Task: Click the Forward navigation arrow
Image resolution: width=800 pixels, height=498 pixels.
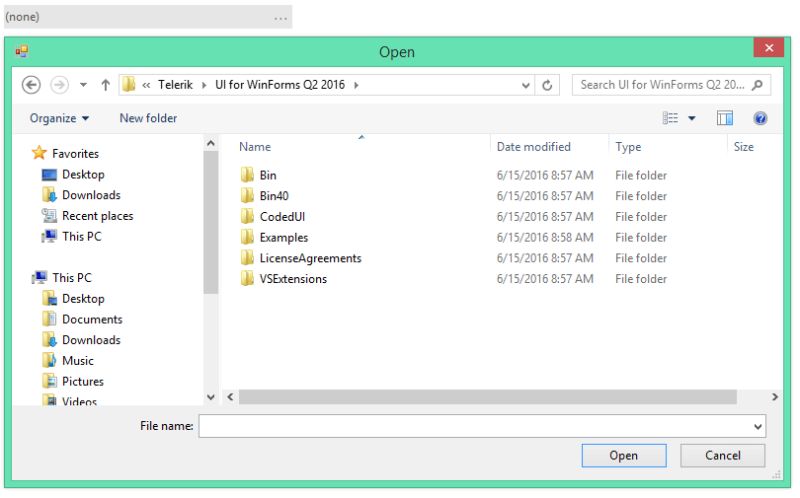Action: click(x=59, y=85)
